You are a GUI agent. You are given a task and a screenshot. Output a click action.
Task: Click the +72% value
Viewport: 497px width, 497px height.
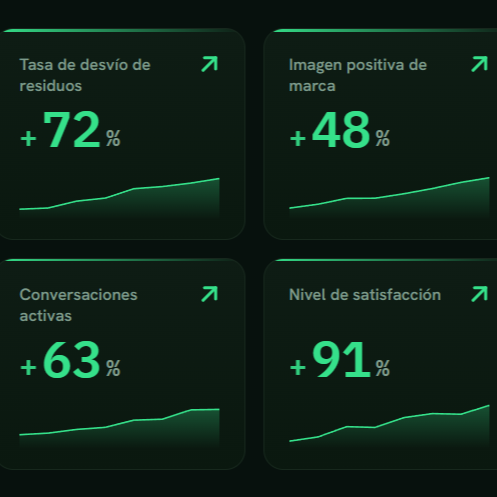pyautogui.click(x=70, y=130)
